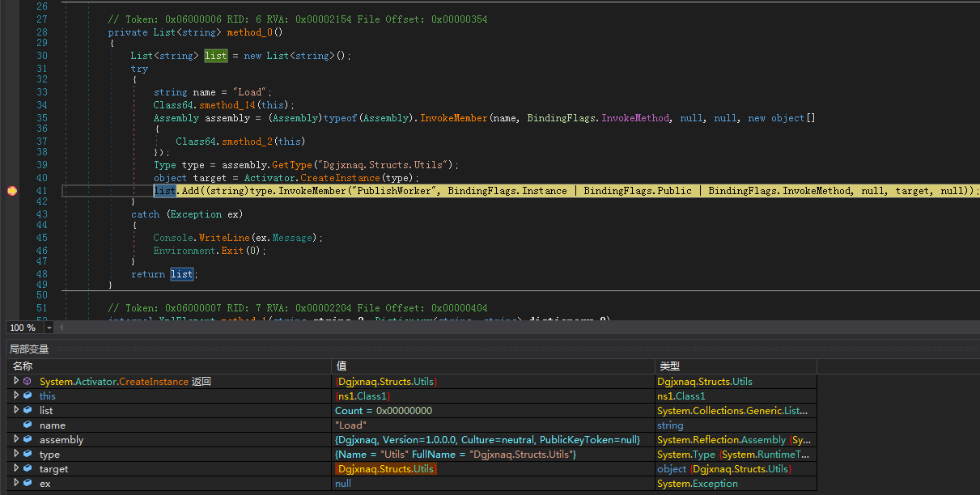Expand the 'assembly' variable node

(x=15, y=439)
